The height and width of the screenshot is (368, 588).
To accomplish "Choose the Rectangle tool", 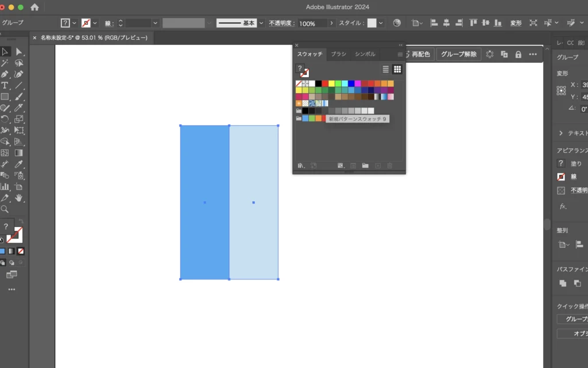I will tap(5, 97).
